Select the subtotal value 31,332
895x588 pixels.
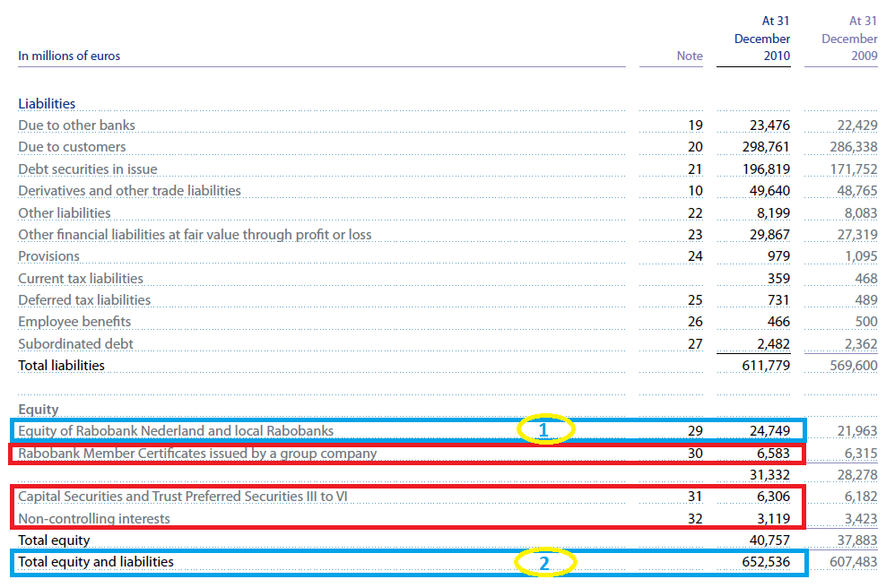click(769, 476)
